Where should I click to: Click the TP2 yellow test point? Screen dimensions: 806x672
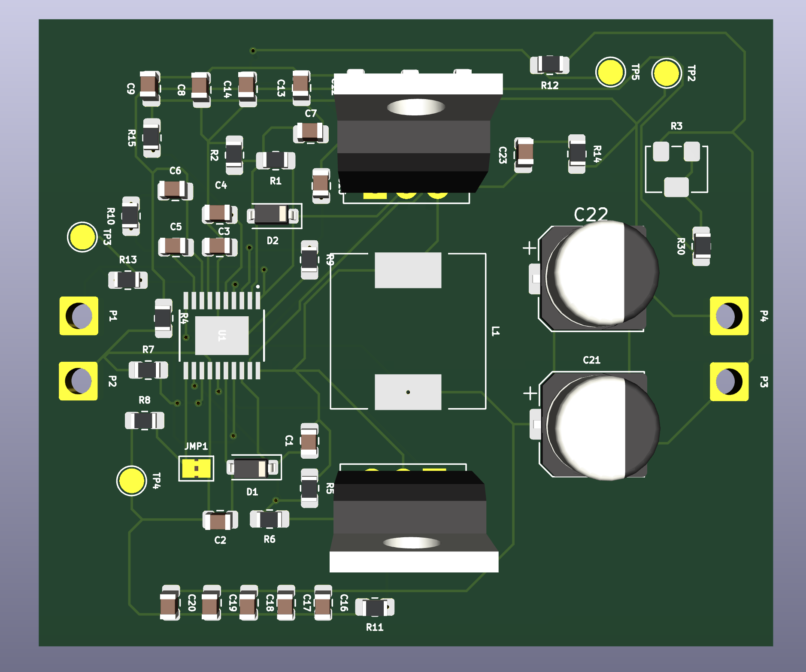point(666,73)
